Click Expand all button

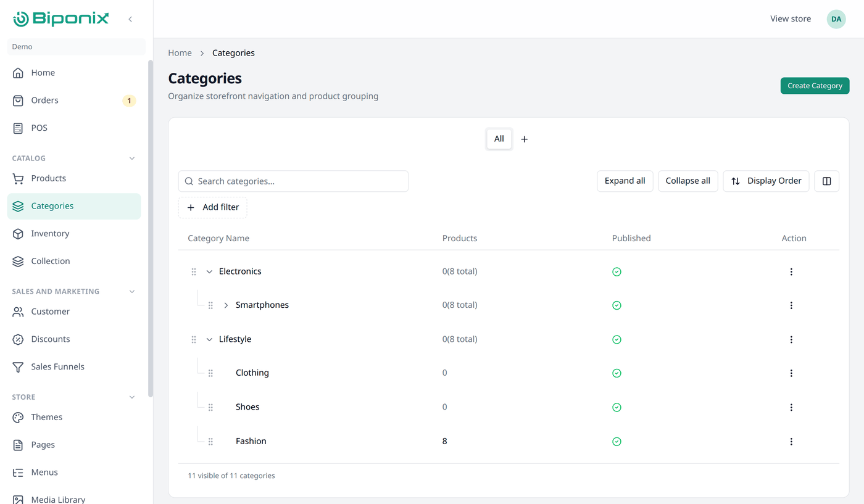[x=625, y=181]
